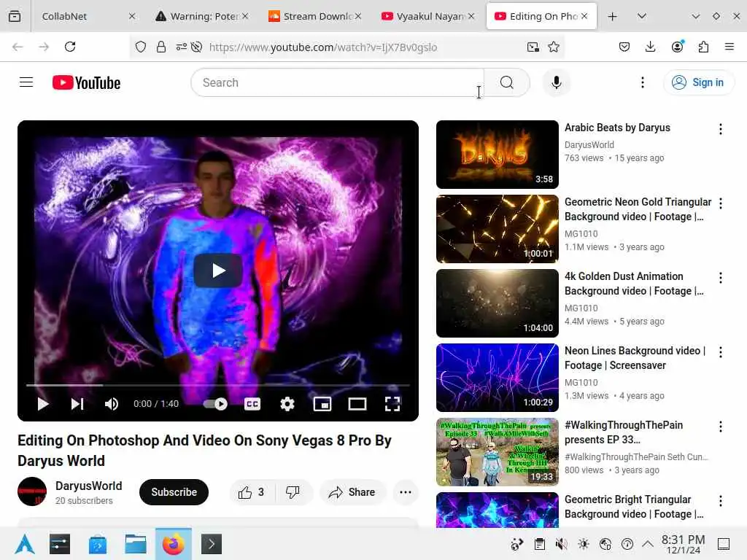
Task: Reload the current page
Action: tap(70, 47)
